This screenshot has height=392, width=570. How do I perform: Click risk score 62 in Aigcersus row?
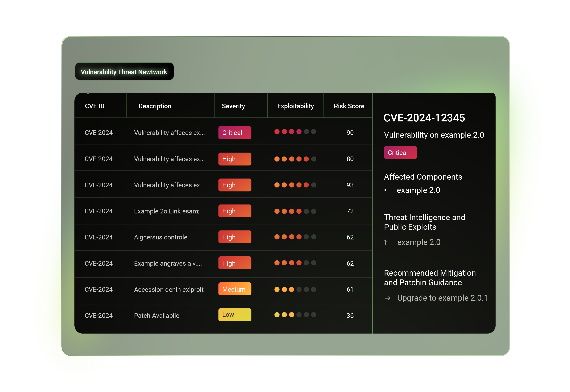click(350, 237)
